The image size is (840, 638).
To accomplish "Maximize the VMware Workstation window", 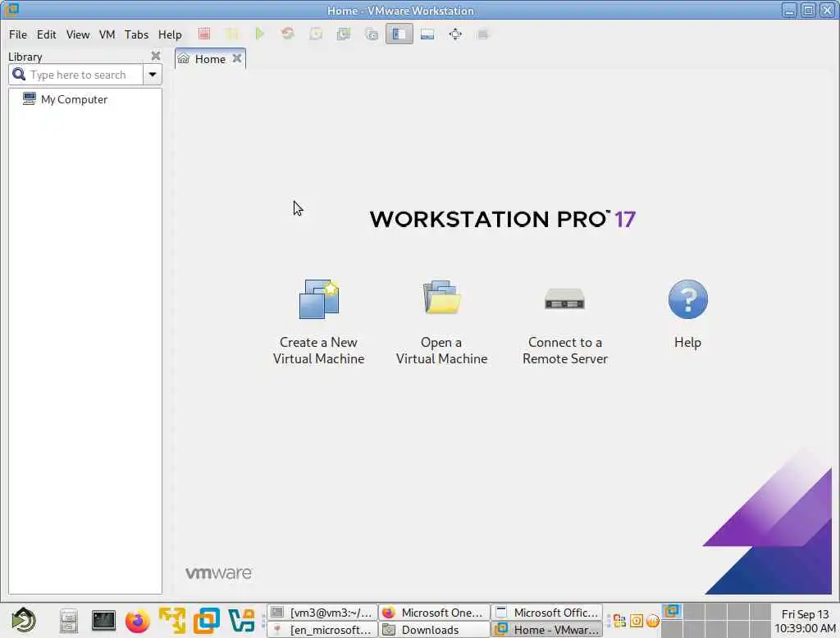I will pyautogui.click(x=808, y=10).
